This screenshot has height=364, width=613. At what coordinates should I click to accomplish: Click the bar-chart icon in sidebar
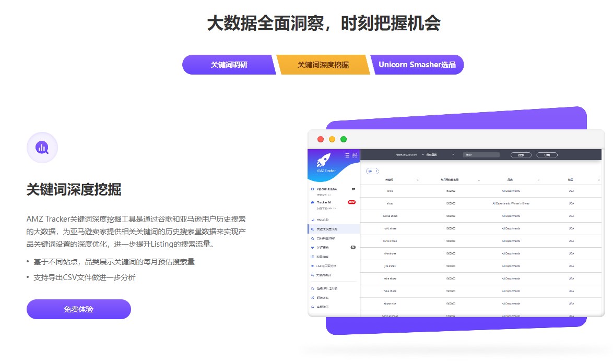(x=312, y=220)
